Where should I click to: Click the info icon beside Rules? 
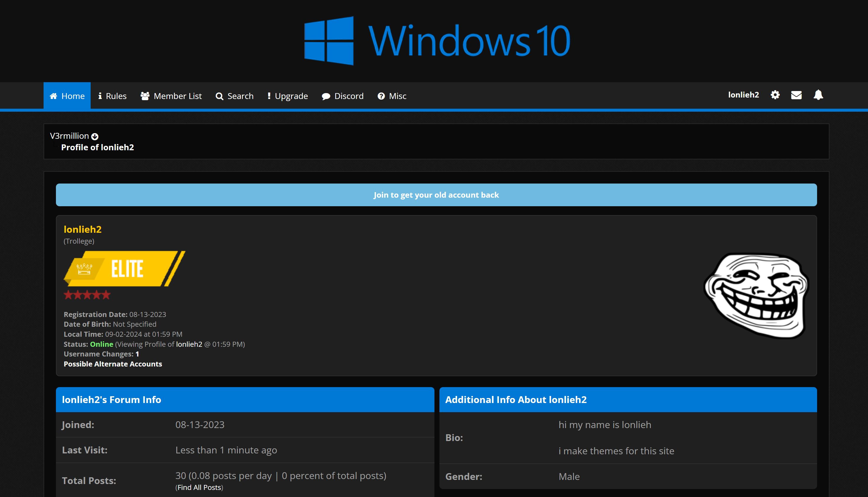point(100,96)
